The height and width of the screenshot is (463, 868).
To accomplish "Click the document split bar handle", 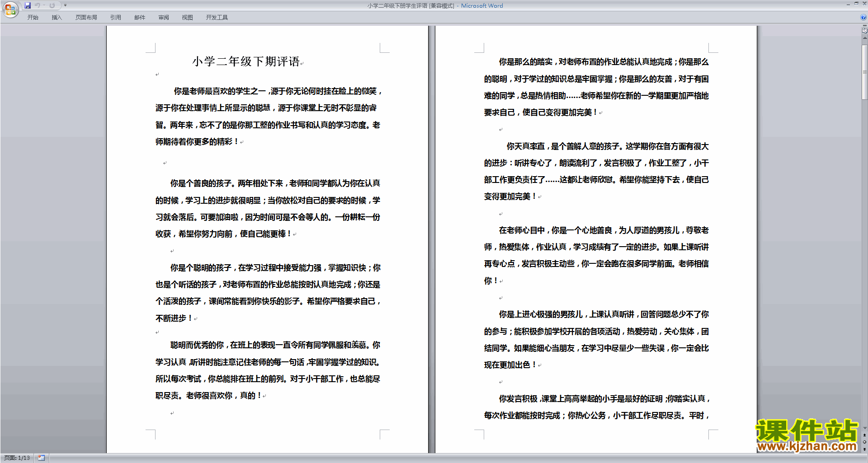I will point(865,26).
